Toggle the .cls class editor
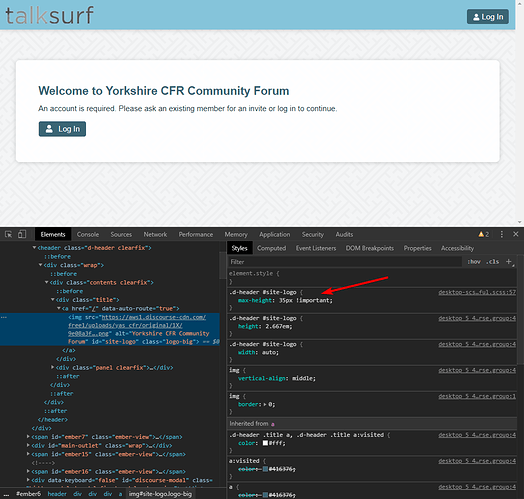 coord(492,262)
